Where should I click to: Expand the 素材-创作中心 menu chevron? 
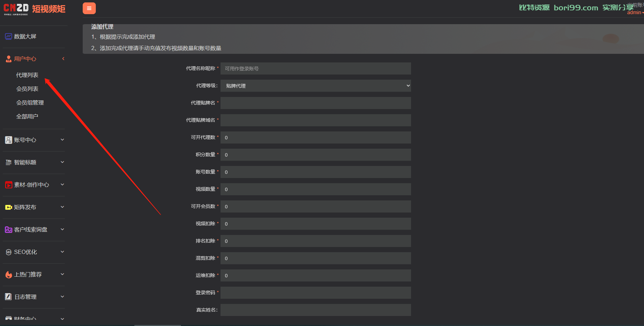click(62, 185)
